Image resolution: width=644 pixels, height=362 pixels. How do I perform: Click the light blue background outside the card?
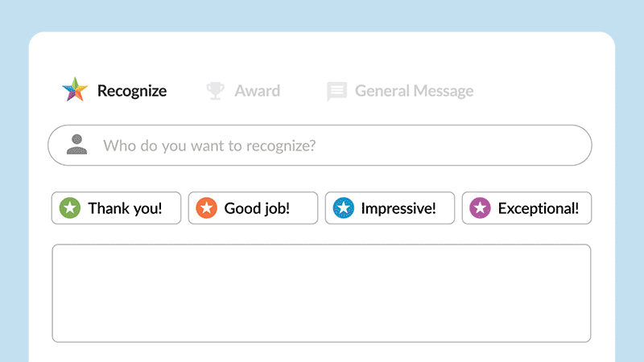click(322, 14)
